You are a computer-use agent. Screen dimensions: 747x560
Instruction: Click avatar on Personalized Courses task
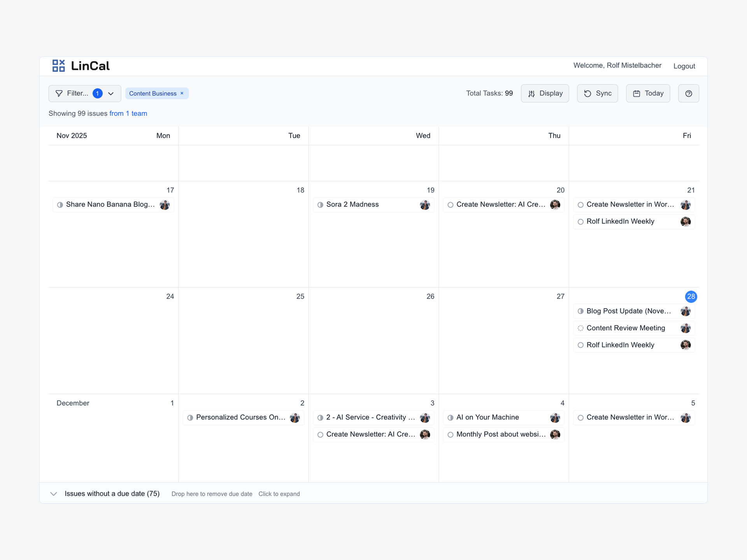tap(295, 418)
